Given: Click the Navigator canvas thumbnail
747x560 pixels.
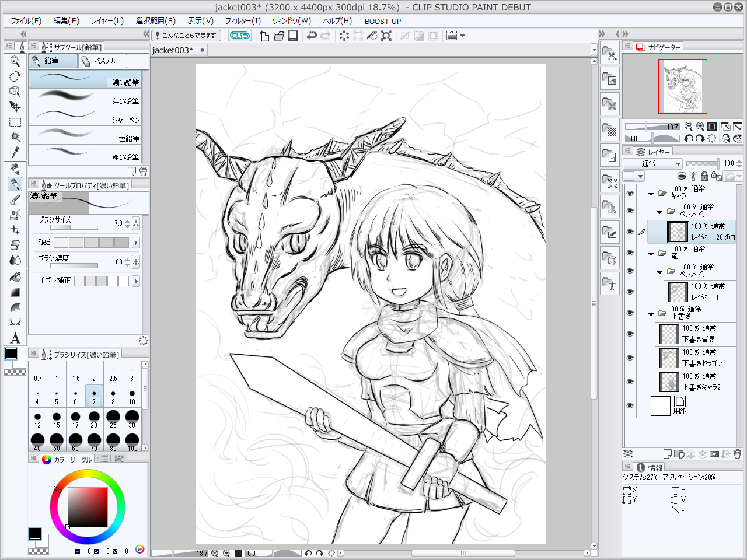Looking at the screenshot, I should click(683, 86).
